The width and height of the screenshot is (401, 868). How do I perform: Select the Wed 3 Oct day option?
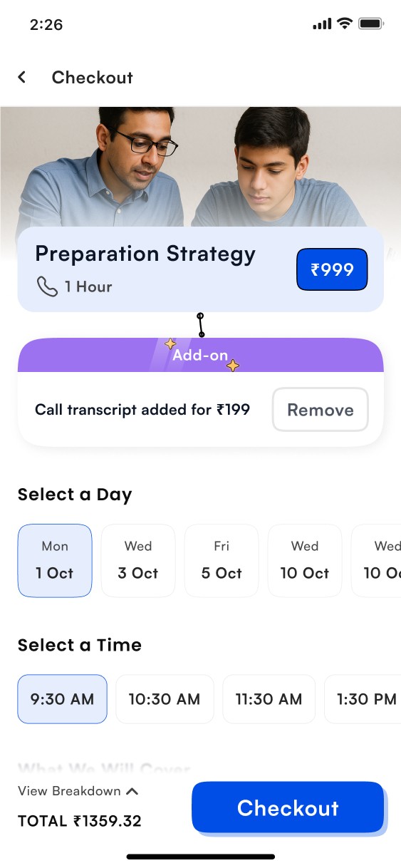coord(138,560)
